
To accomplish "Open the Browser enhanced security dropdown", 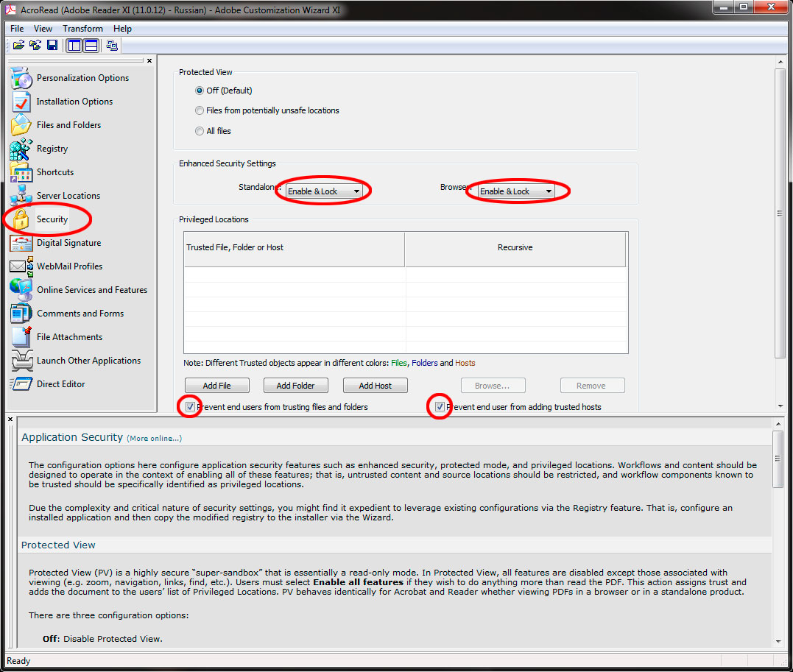I will coord(516,191).
